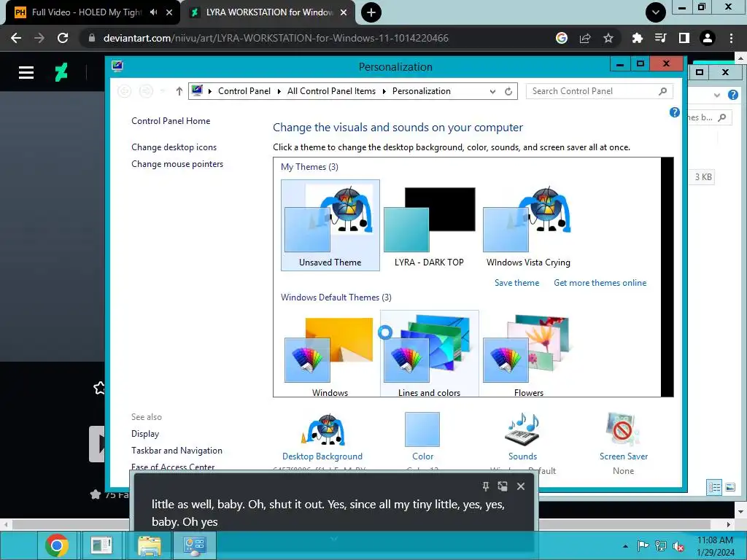Open Display under See also

[145, 434]
